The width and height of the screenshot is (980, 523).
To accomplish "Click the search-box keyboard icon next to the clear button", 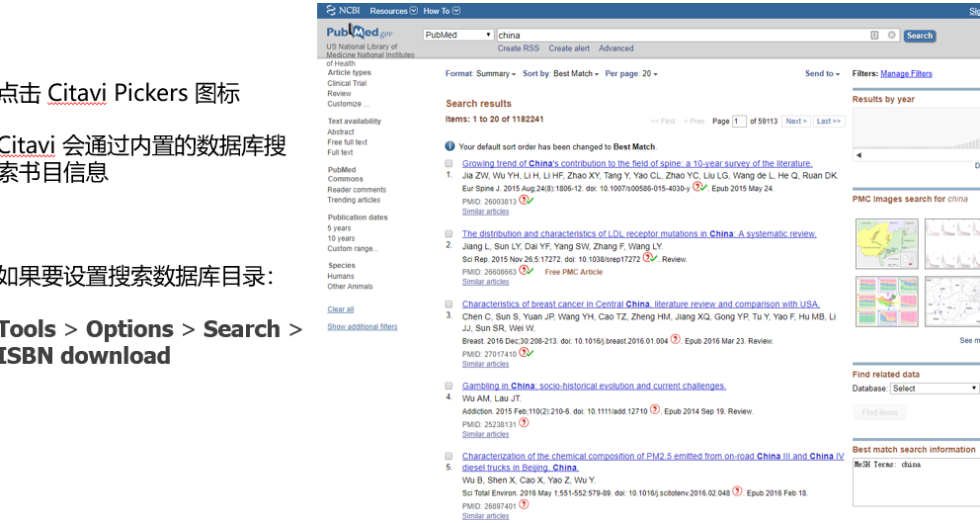I will 874,35.
